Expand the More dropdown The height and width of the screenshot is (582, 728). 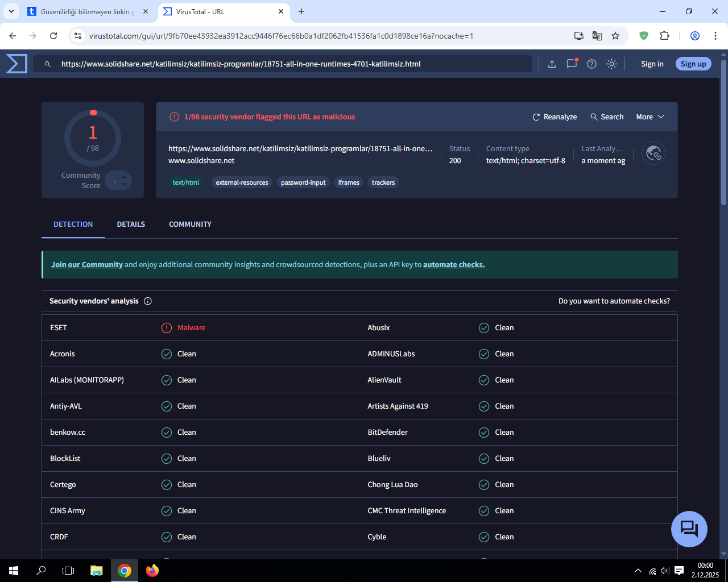(x=650, y=117)
